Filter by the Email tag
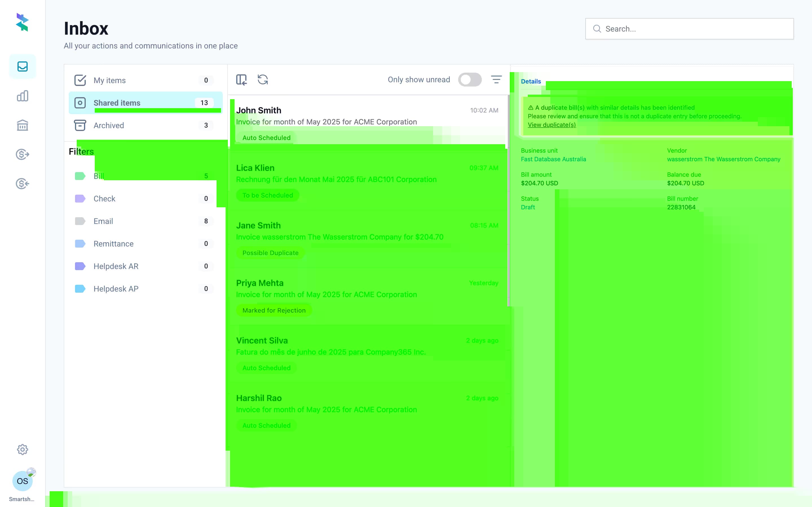 [103, 221]
